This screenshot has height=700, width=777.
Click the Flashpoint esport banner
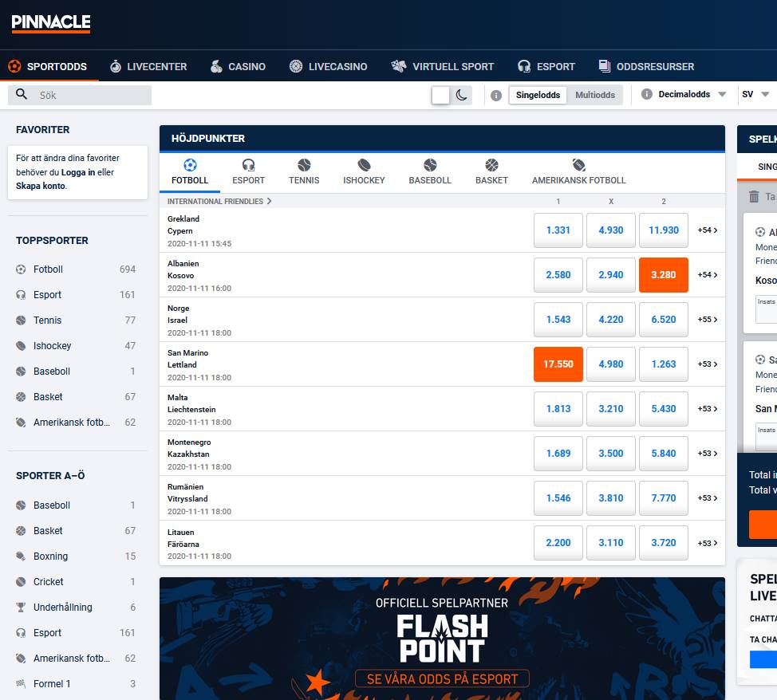click(442, 639)
